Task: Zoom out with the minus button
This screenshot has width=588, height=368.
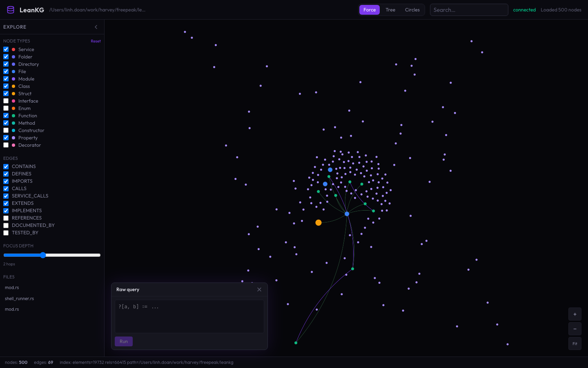Action: click(x=575, y=329)
